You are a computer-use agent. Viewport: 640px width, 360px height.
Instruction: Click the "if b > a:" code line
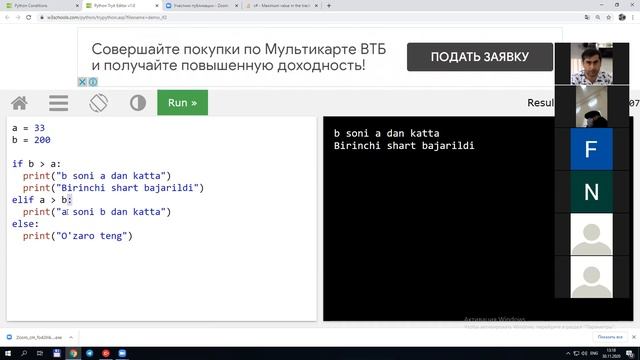pos(36,164)
